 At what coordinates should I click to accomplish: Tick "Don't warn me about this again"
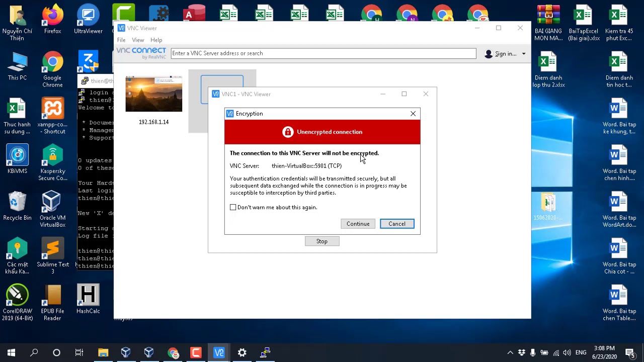click(233, 207)
